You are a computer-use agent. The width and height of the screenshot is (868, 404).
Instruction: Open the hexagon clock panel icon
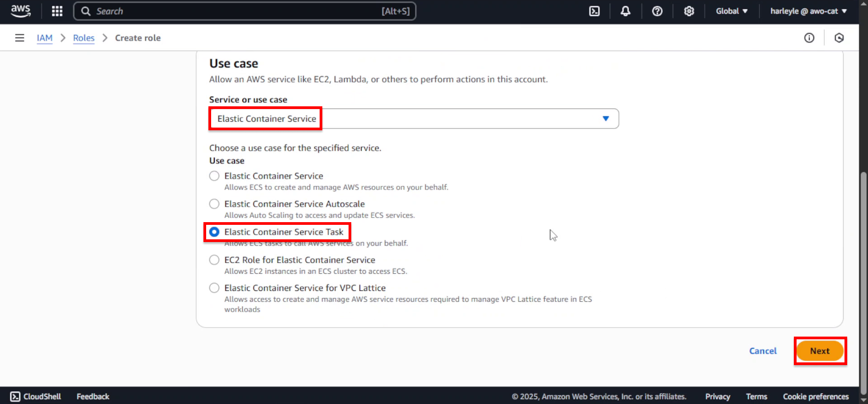click(839, 38)
